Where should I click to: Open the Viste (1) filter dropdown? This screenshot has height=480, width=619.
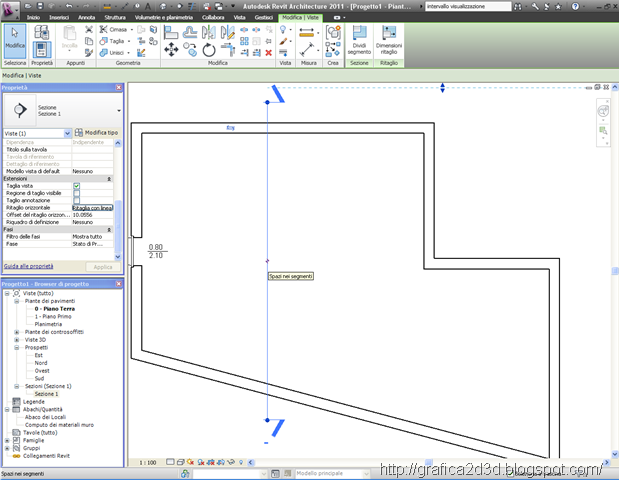pyautogui.click(x=68, y=133)
